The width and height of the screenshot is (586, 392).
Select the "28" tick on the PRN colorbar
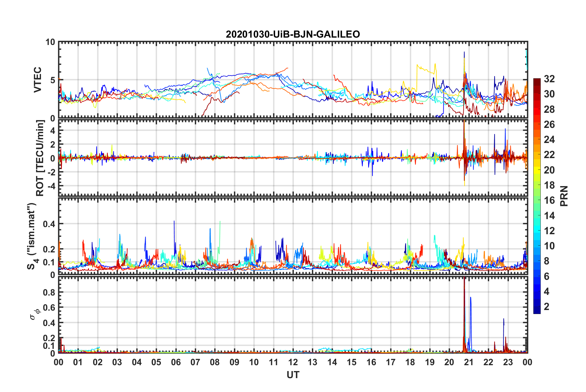pyautogui.click(x=549, y=109)
